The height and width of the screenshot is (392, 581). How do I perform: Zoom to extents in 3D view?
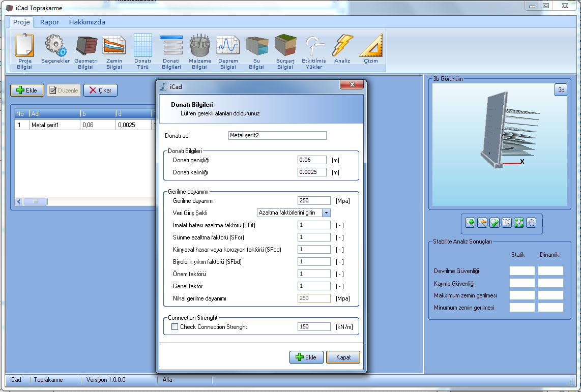pyautogui.click(x=519, y=223)
